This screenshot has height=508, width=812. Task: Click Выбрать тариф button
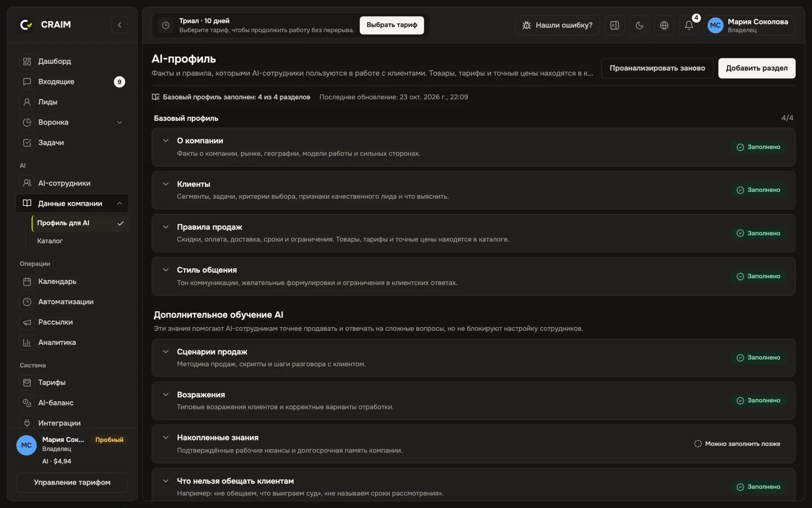392,25
